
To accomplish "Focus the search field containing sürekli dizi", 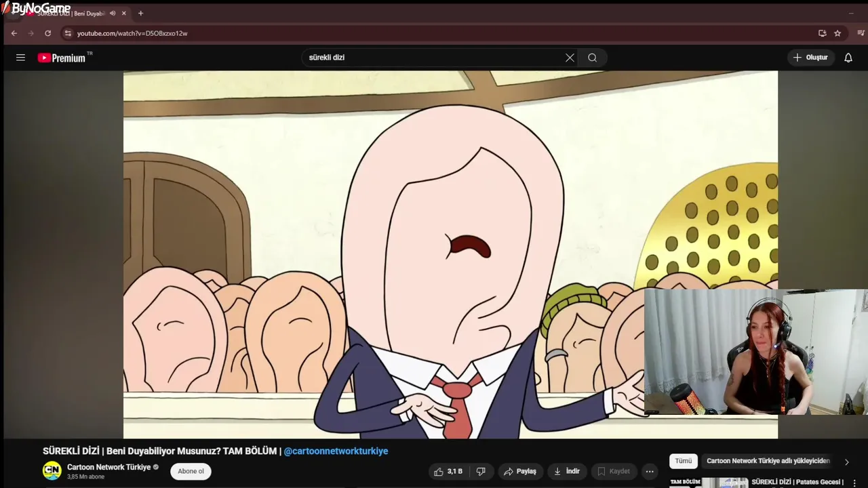I will coord(434,58).
